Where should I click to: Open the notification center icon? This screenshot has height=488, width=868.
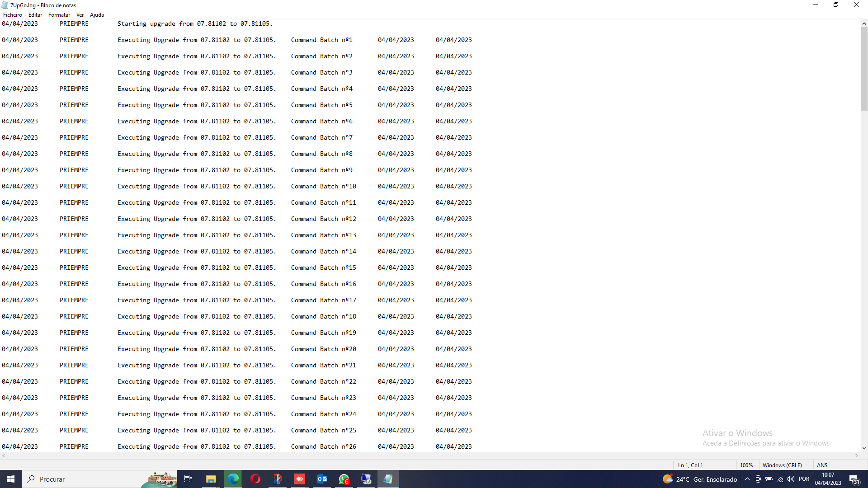point(854,479)
